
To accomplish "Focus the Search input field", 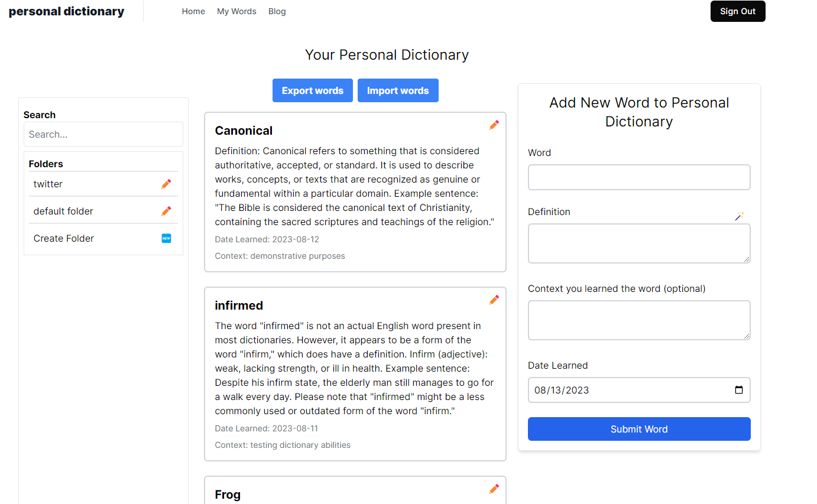I will click(x=103, y=134).
